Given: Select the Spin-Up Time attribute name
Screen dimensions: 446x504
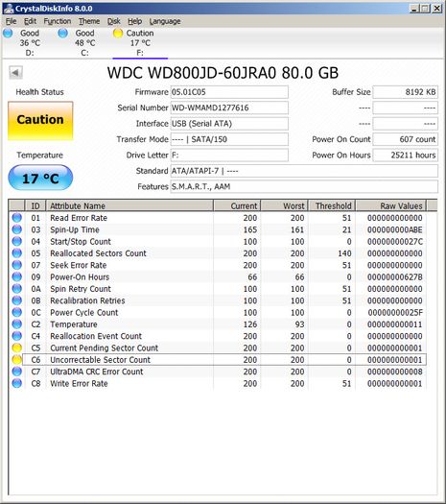Looking at the screenshot, I should [x=75, y=229].
